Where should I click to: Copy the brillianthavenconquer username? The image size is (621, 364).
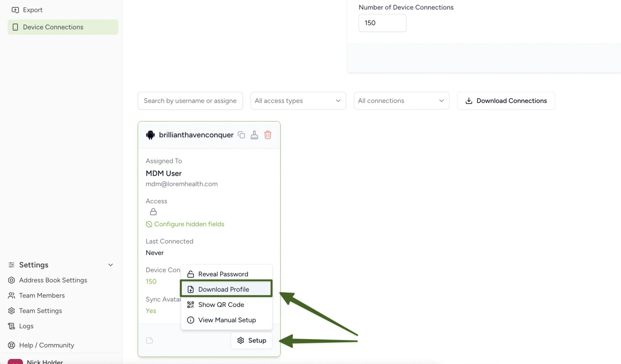coord(241,135)
